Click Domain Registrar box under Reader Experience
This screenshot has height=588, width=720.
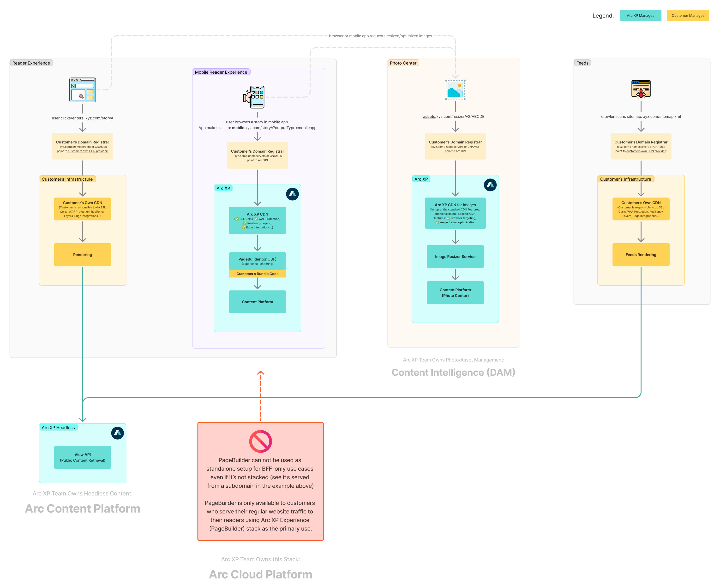pyautogui.click(x=82, y=146)
